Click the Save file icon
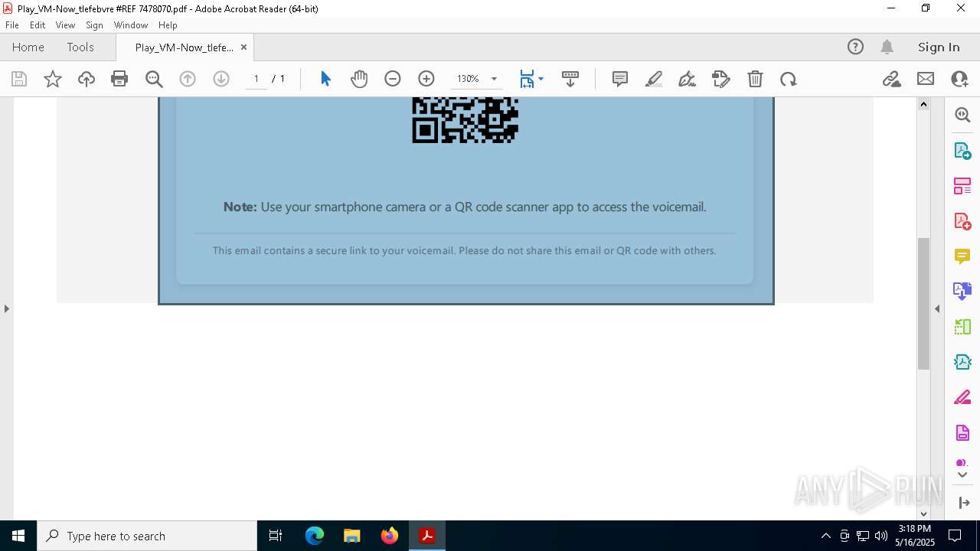The width and height of the screenshot is (980, 551). 19,79
